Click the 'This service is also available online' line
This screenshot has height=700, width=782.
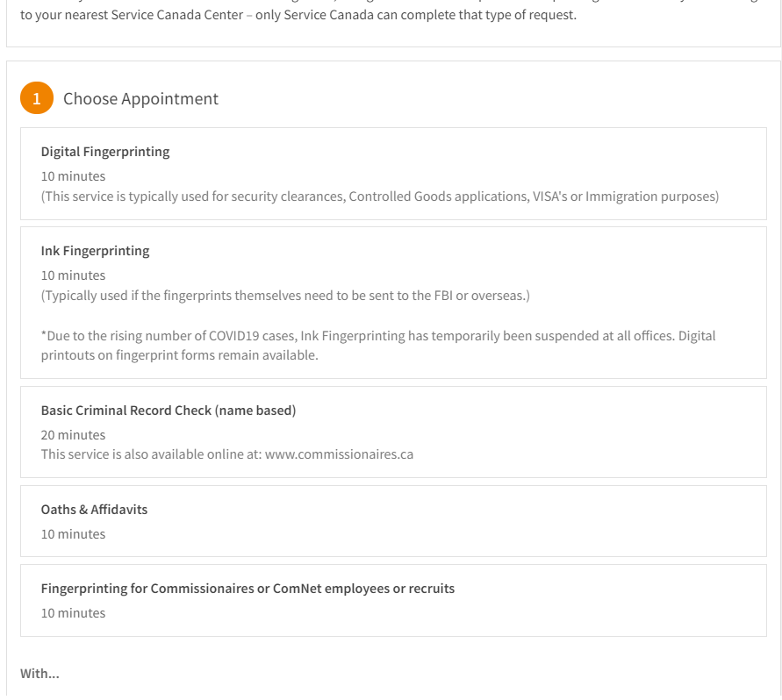click(227, 454)
